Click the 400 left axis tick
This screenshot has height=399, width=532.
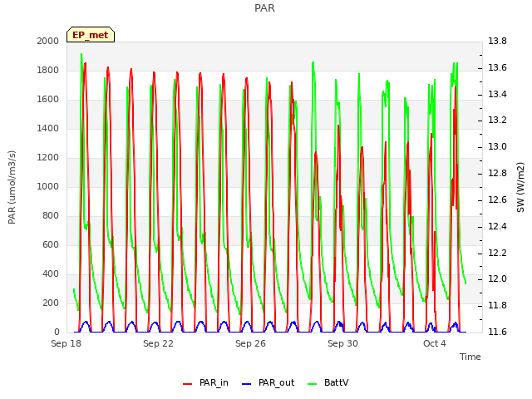pyautogui.click(x=51, y=273)
